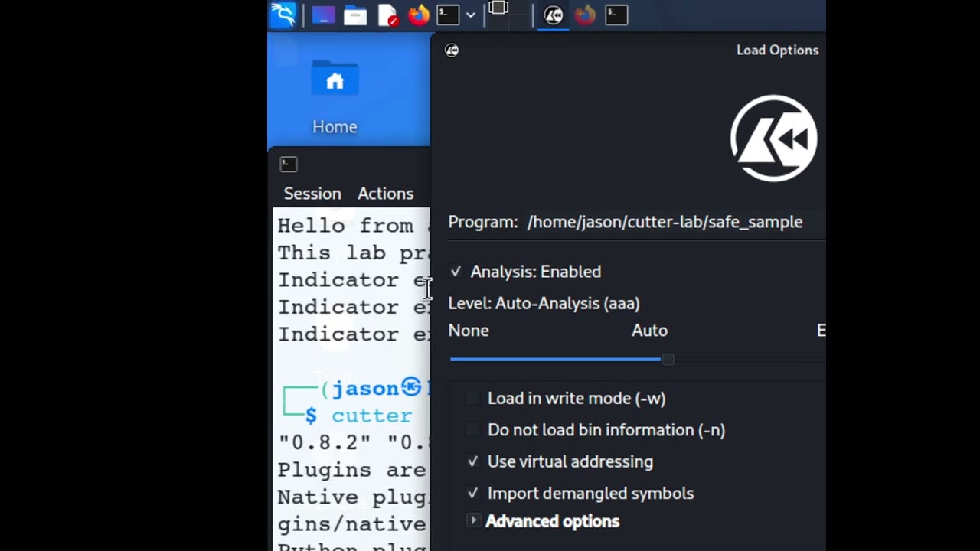This screenshot has height=551, width=980.
Task: Click the Load Options window title
Action: coord(777,50)
